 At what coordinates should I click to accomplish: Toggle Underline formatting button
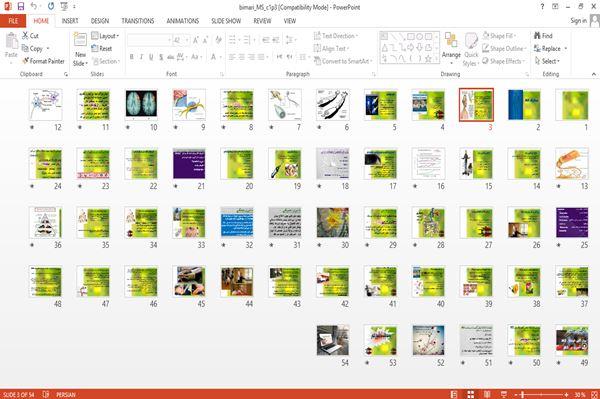(151, 57)
